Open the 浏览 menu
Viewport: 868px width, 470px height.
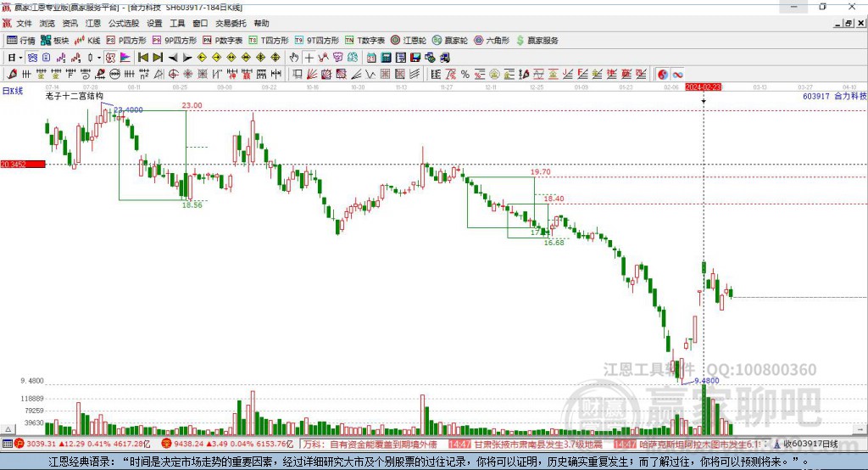[47, 23]
